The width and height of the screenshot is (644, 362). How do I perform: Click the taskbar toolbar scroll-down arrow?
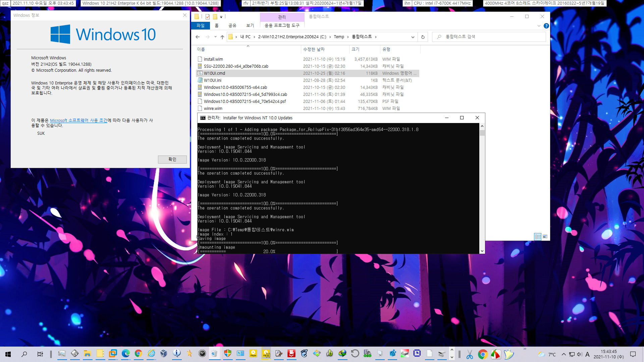pyautogui.click(x=452, y=357)
